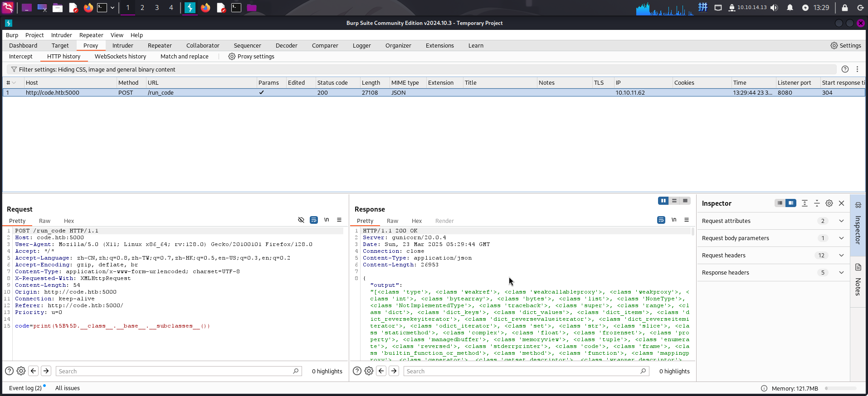Close the Inspector panel
This screenshot has height=396, width=868.
tap(841, 203)
